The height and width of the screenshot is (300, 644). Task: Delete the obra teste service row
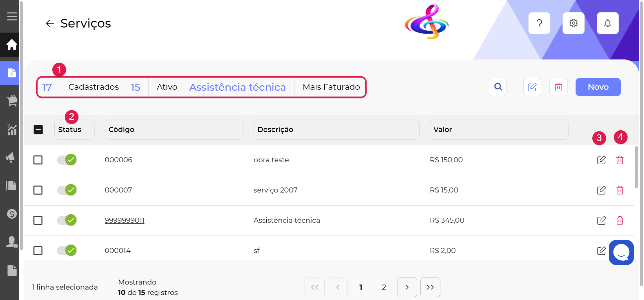pos(620,160)
